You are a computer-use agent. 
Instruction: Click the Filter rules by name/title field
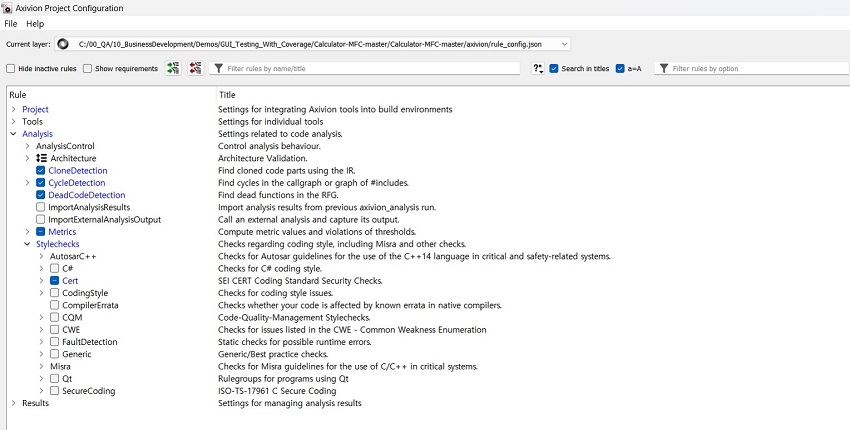370,69
